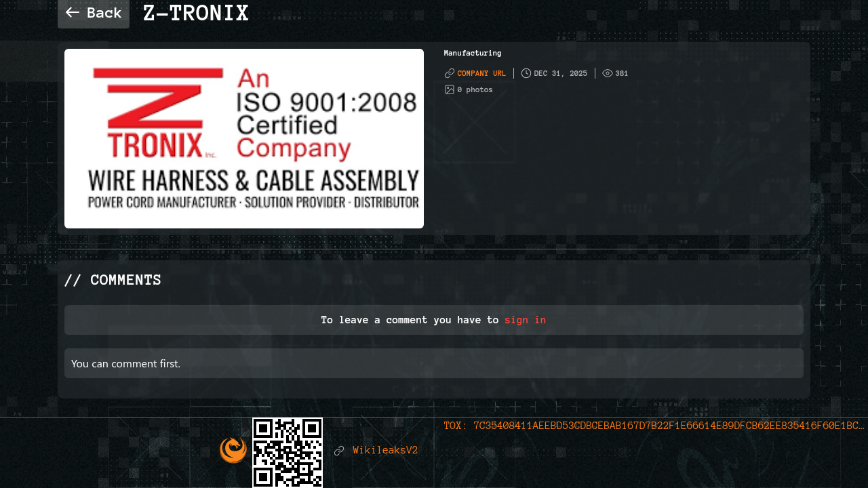Click the clock icon next to the date
868x488 pixels.
pos(526,73)
